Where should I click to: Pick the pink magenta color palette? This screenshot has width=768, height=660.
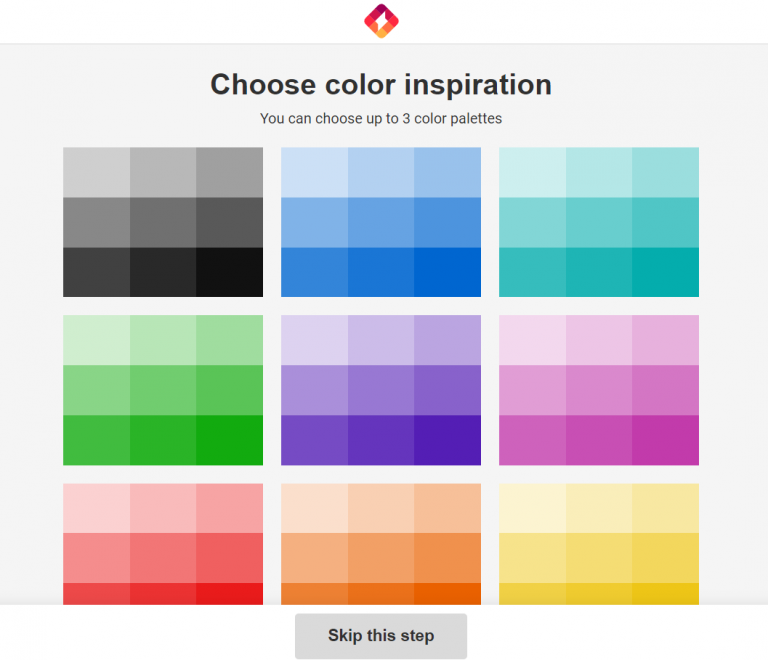[599, 390]
